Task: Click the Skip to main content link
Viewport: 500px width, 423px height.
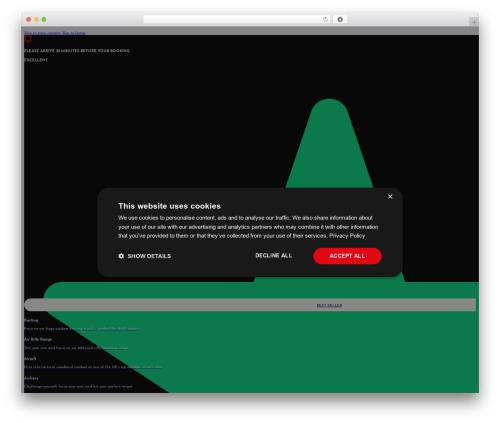Action: click(42, 33)
